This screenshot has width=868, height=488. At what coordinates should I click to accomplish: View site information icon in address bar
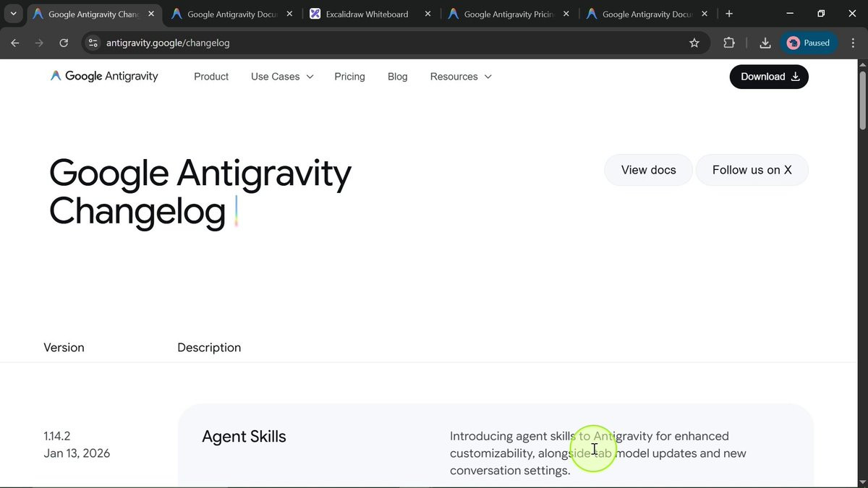click(93, 43)
